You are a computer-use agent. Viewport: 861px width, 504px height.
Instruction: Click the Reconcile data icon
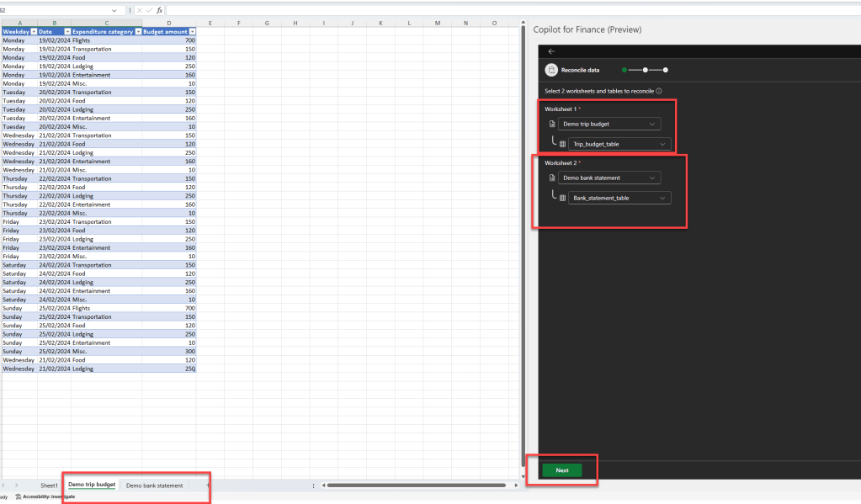[551, 71]
